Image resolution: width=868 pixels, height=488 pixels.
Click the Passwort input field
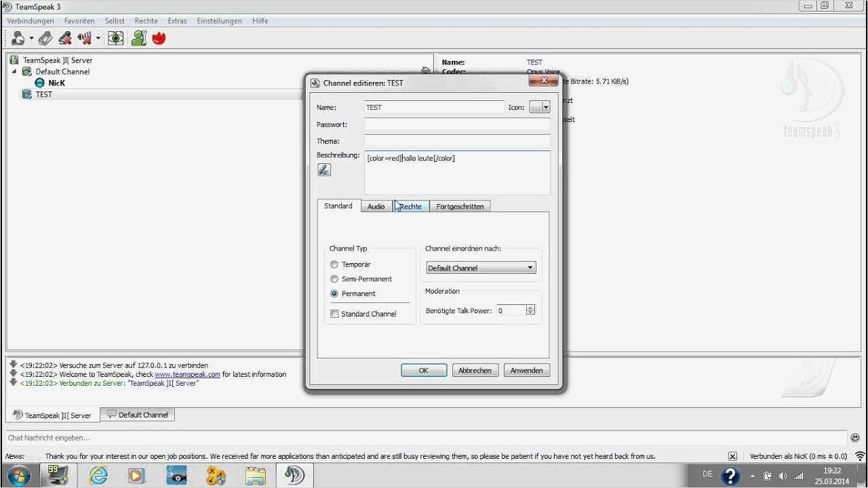tap(457, 125)
